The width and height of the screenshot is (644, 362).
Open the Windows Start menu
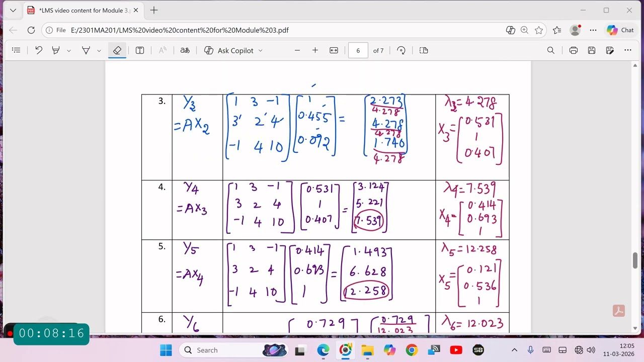tap(166, 350)
